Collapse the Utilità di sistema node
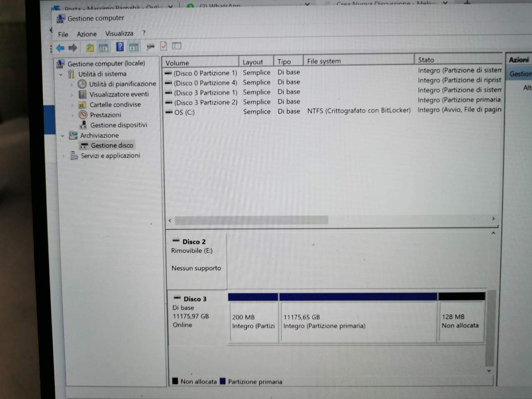This screenshot has width=532, height=399. click(x=61, y=74)
